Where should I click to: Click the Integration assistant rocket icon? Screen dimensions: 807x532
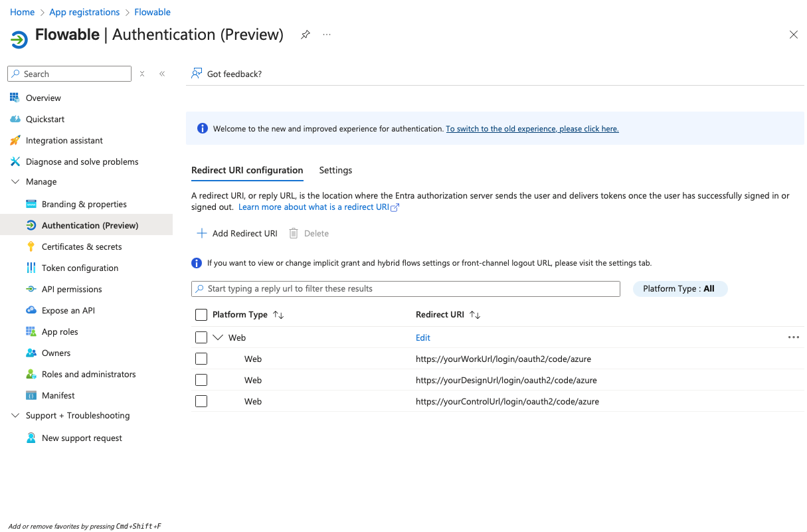click(15, 140)
